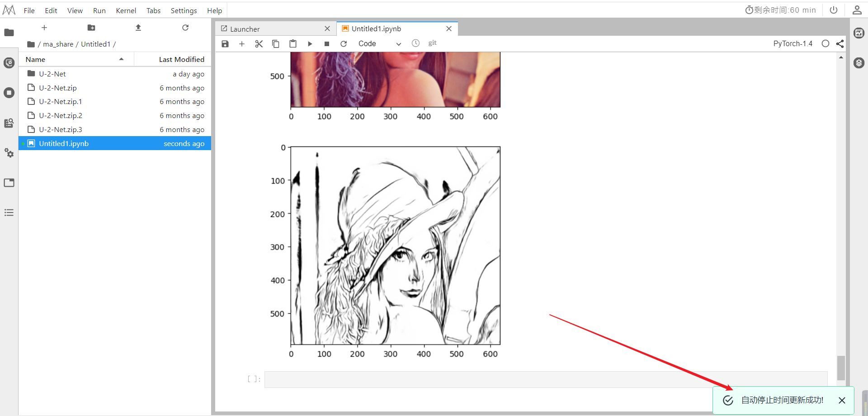Open the Help menu

click(215, 10)
